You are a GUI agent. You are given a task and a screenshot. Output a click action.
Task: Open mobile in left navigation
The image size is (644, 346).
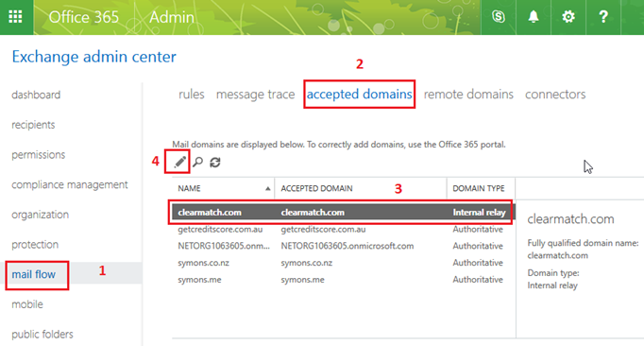pyautogui.click(x=27, y=304)
